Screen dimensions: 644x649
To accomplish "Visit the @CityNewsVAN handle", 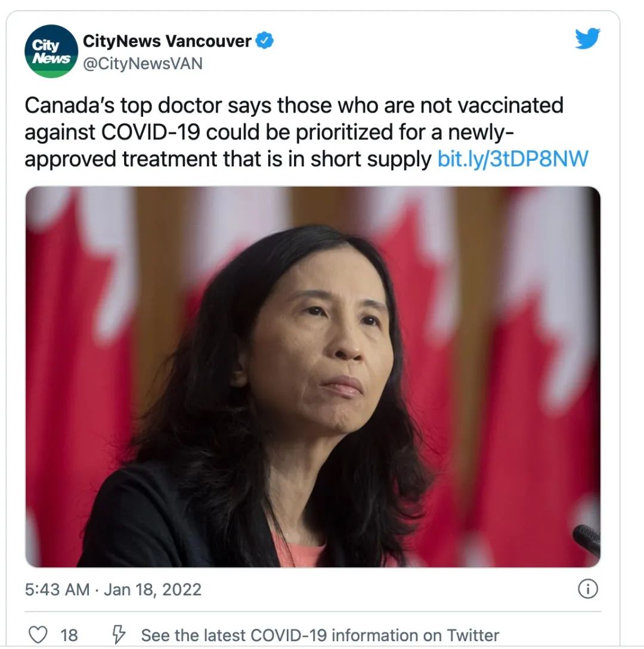I will tap(143, 64).
